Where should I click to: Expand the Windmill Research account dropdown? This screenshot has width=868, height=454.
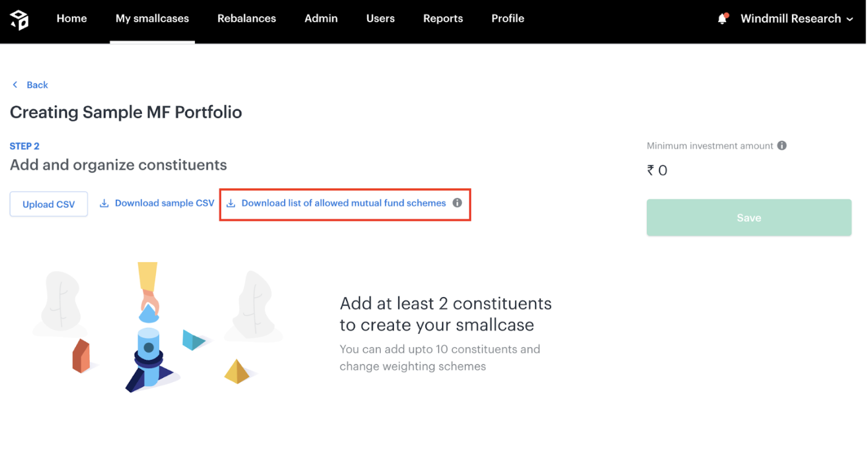849,19
